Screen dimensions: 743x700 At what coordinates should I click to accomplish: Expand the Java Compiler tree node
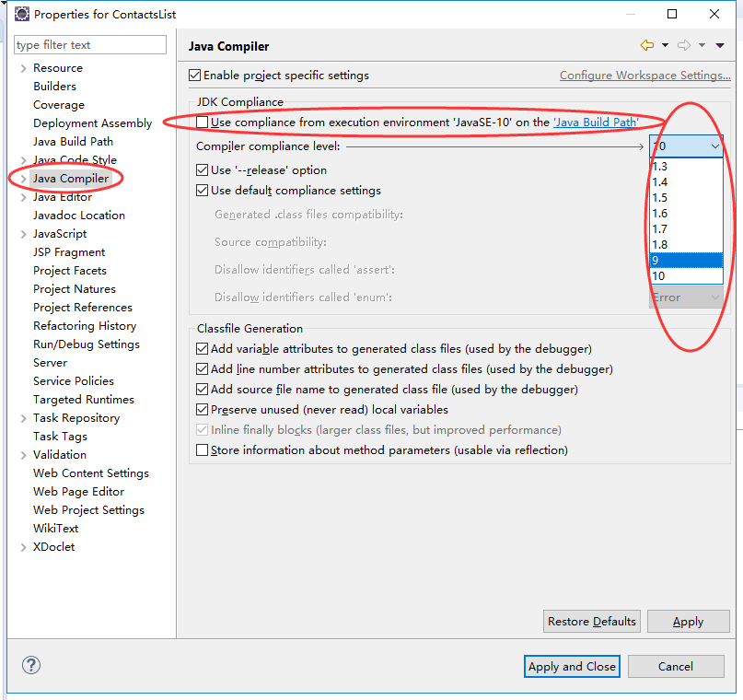coord(23,179)
